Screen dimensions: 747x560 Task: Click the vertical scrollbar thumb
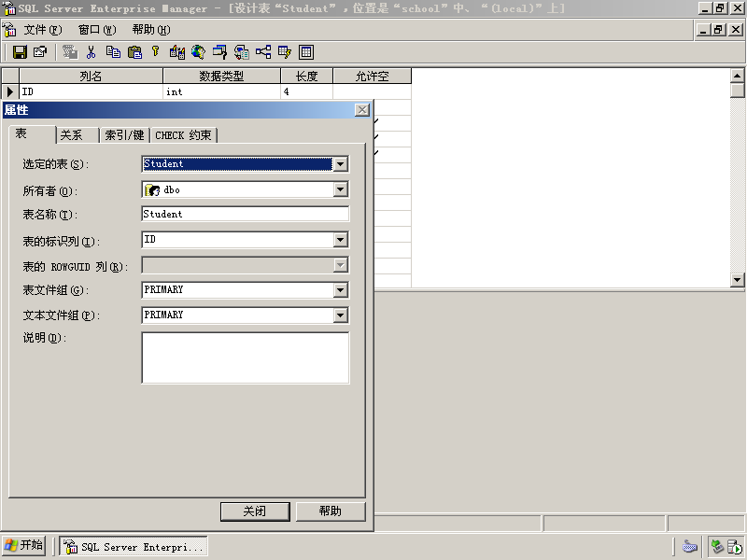pos(737,91)
